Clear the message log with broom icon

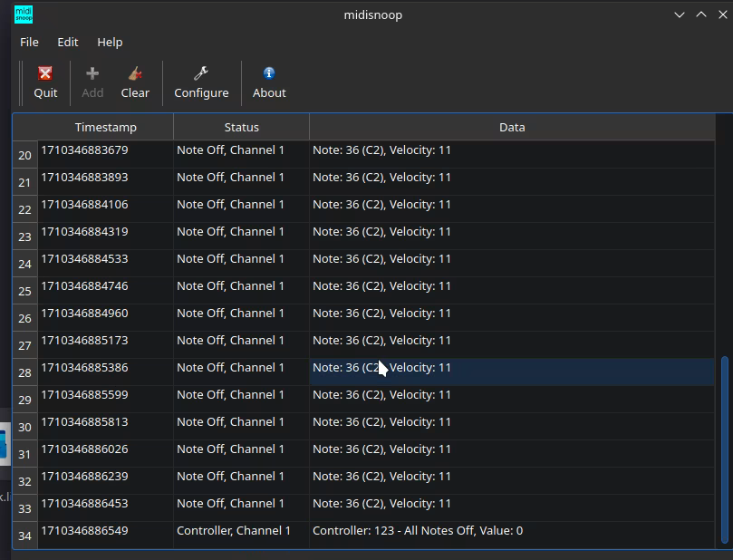pos(135,74)
